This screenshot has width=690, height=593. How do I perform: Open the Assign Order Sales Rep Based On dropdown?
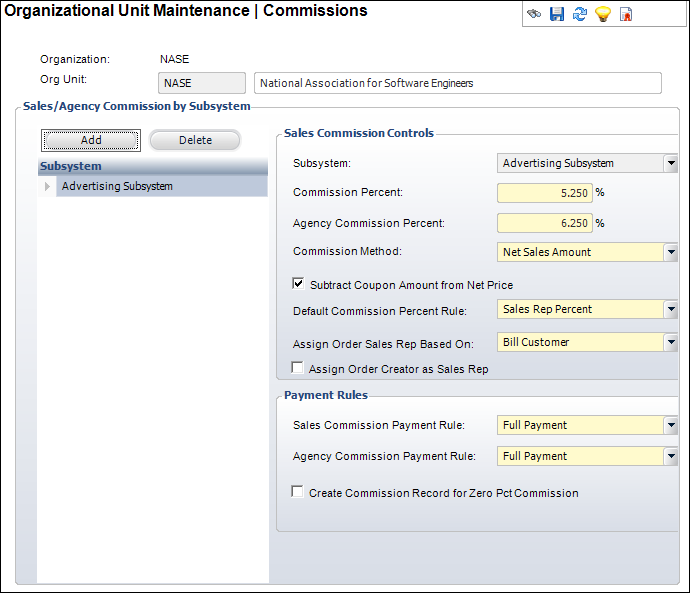click(671, 342)
